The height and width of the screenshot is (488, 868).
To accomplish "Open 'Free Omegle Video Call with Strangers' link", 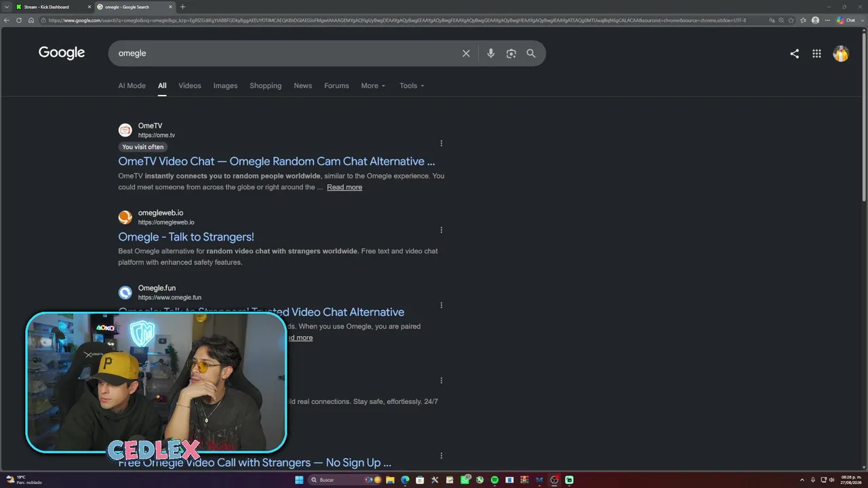I will coord(255,463).
